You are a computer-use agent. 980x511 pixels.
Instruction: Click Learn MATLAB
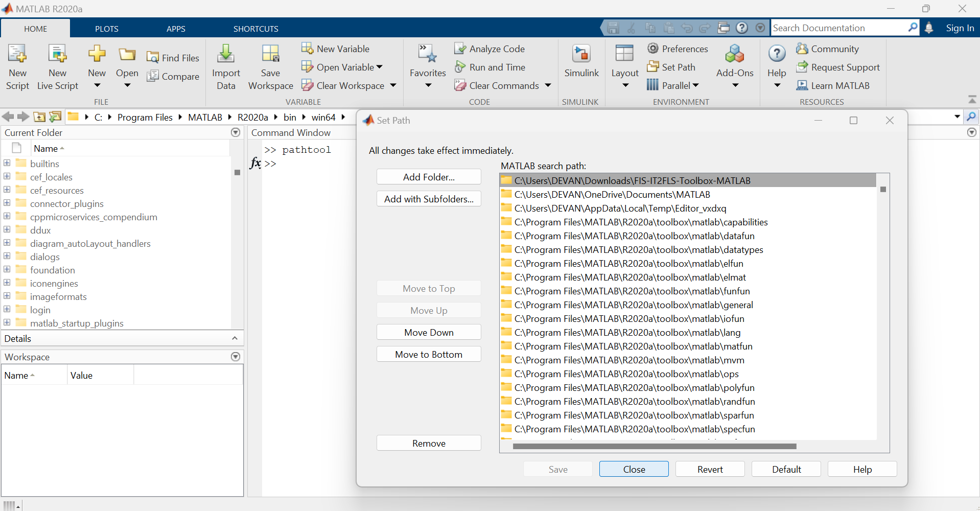point(833,85)
